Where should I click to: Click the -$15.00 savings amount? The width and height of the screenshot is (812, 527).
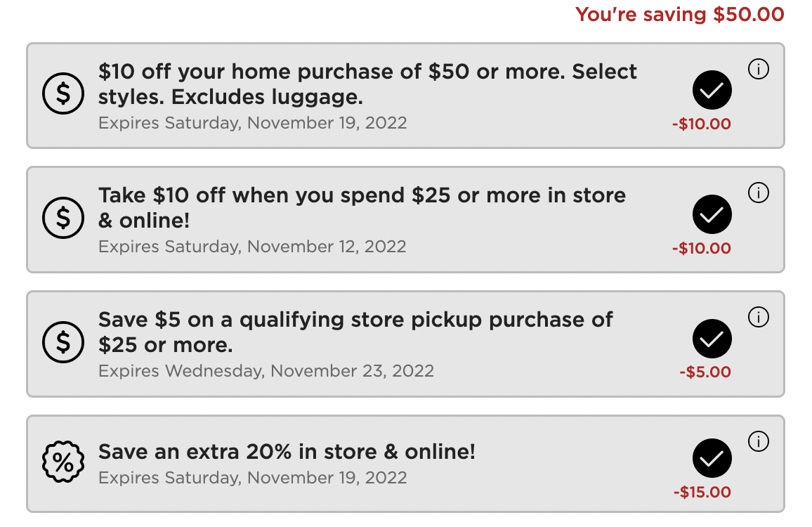[701, 493]
